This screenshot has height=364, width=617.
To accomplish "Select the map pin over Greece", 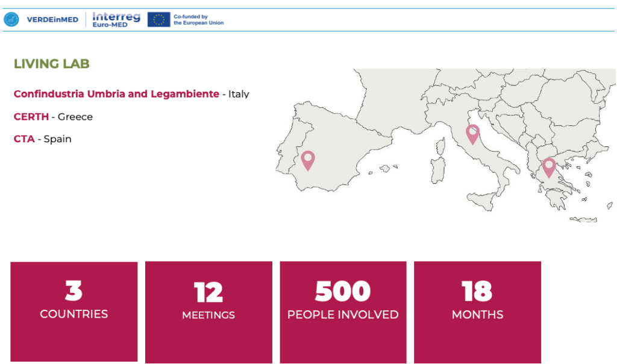I will [548, 168].
